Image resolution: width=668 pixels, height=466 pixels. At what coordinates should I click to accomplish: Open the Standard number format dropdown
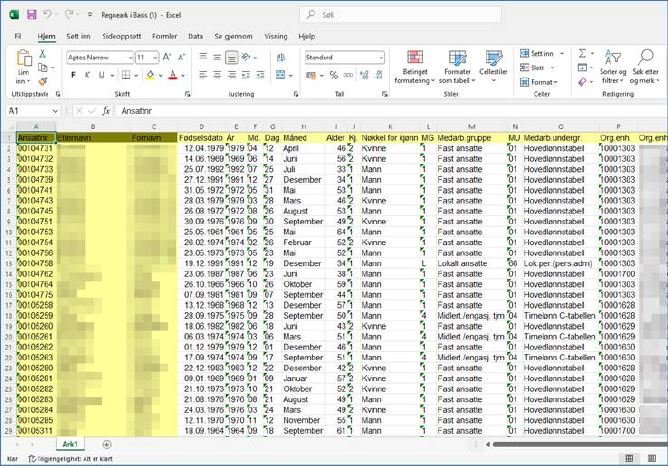[x=381, y=57]
